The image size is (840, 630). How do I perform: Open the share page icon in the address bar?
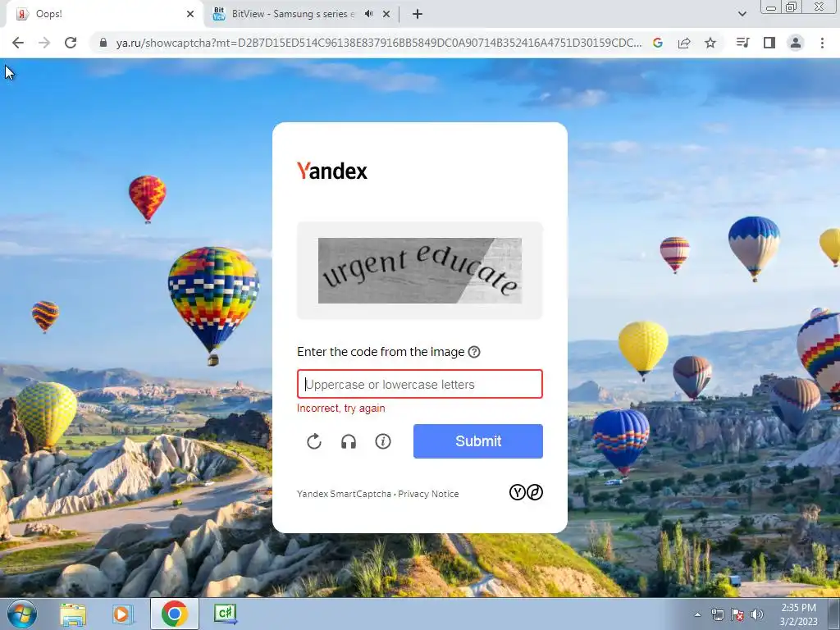point(684,43)
